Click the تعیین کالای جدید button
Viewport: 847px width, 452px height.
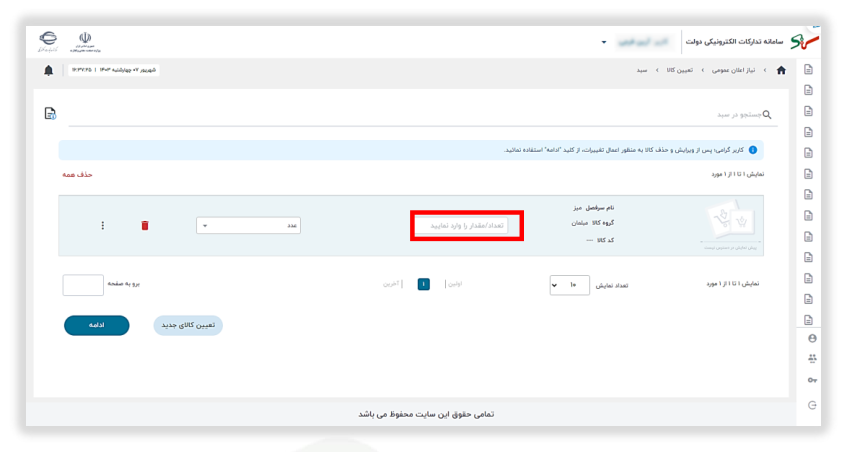tap(188, 325)
